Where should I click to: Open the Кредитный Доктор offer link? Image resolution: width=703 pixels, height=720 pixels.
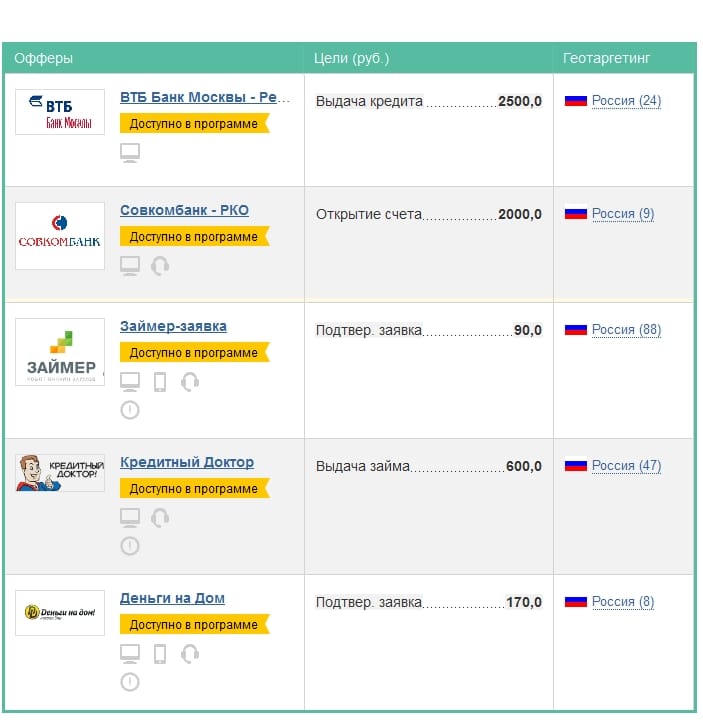(x=187, y=462)
